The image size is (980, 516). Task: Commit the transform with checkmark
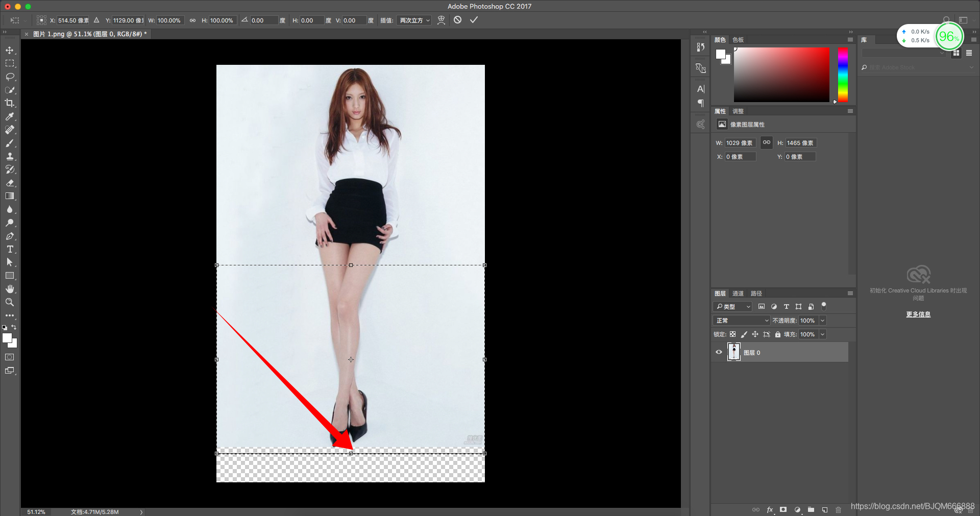click(474, 20)
